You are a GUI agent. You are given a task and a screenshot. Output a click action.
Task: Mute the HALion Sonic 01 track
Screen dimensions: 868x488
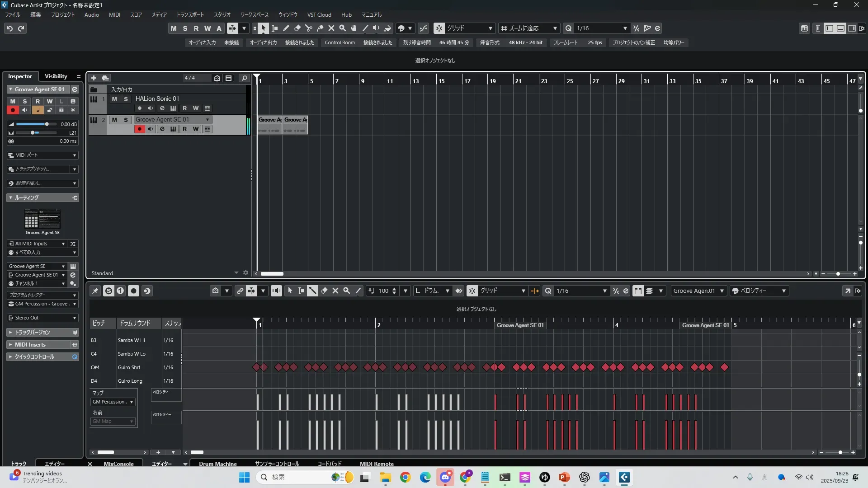tap(114, 99)
